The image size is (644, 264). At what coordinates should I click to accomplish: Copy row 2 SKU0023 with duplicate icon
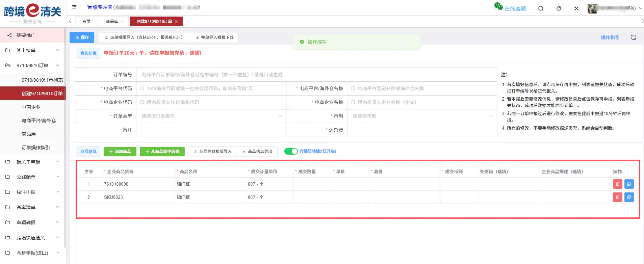point(629,197)
